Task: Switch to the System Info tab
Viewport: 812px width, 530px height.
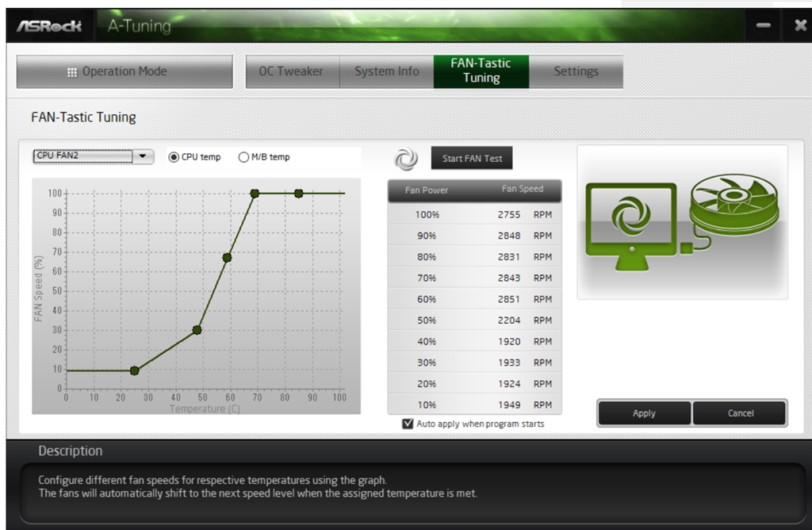Action: point(386,71)
